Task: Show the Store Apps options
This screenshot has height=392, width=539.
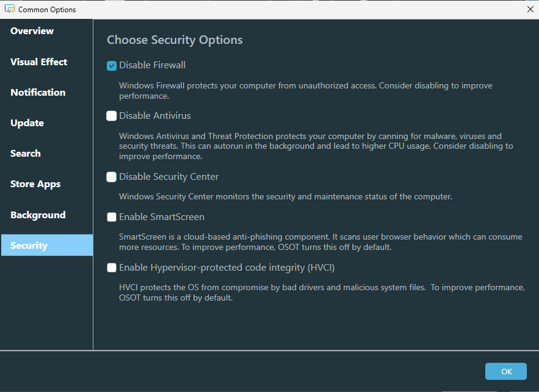Action: tap(35, 184)
